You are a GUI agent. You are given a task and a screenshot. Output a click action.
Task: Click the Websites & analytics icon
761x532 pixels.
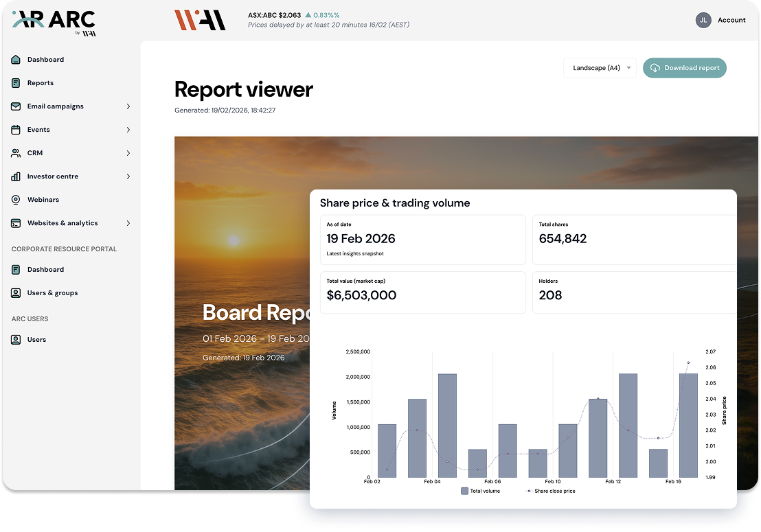click(16, 223)
